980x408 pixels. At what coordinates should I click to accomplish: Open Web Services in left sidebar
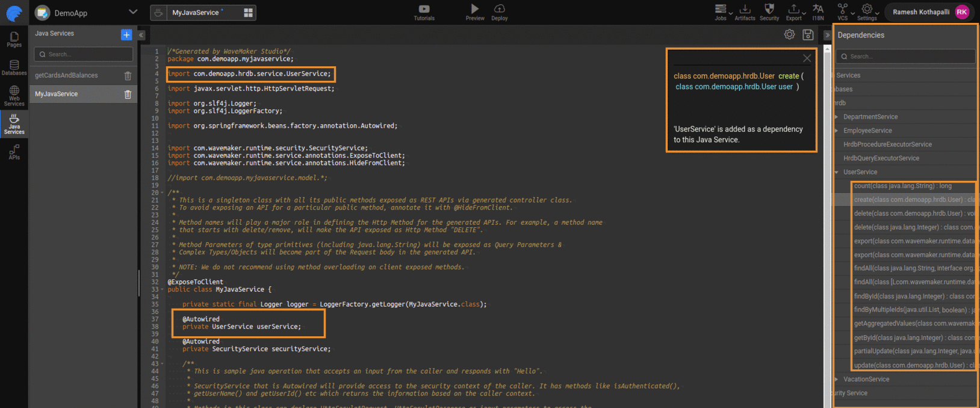[x=14, y=95]
